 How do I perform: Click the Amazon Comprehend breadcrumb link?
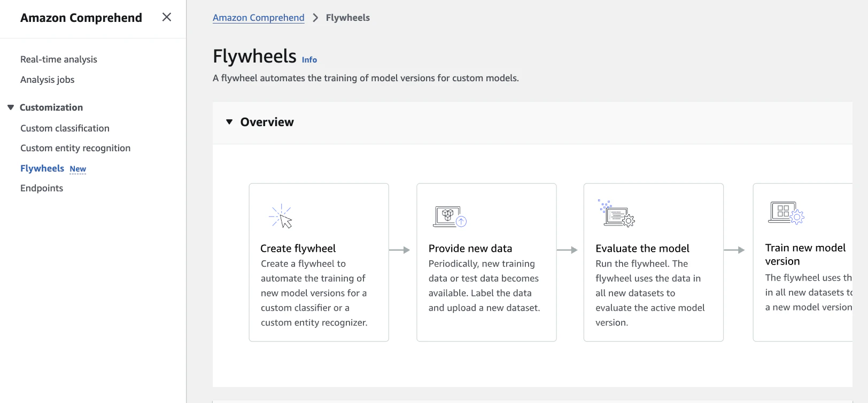(259, 18)
